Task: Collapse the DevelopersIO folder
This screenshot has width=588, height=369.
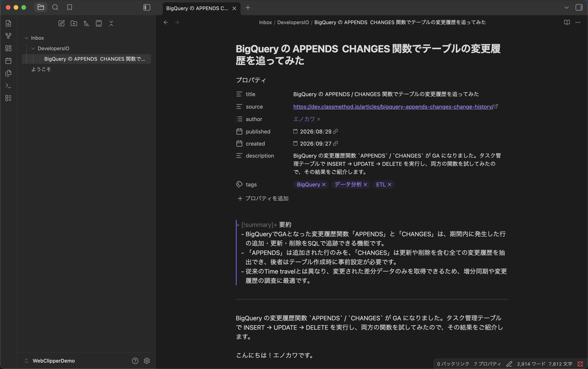Action: (x=33, y=49)
